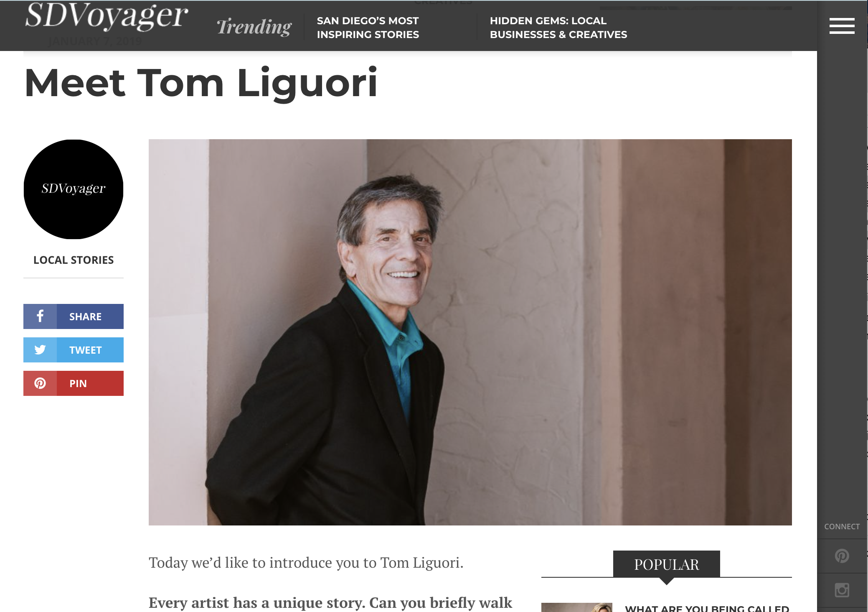Click the SDVoyager black circle avatar
Viewport: 868px width, 612px height.
(x=74, y=189)
